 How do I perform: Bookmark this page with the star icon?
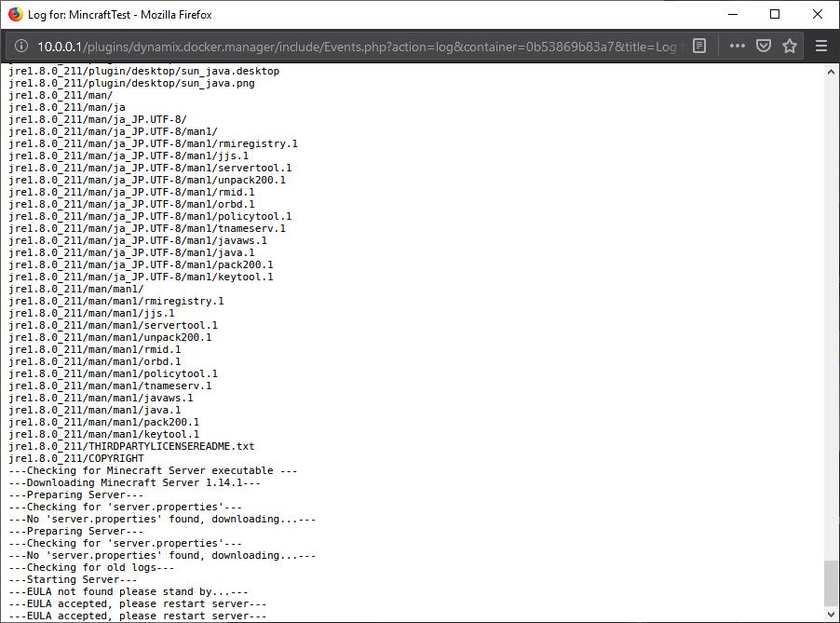coord(790,46)
